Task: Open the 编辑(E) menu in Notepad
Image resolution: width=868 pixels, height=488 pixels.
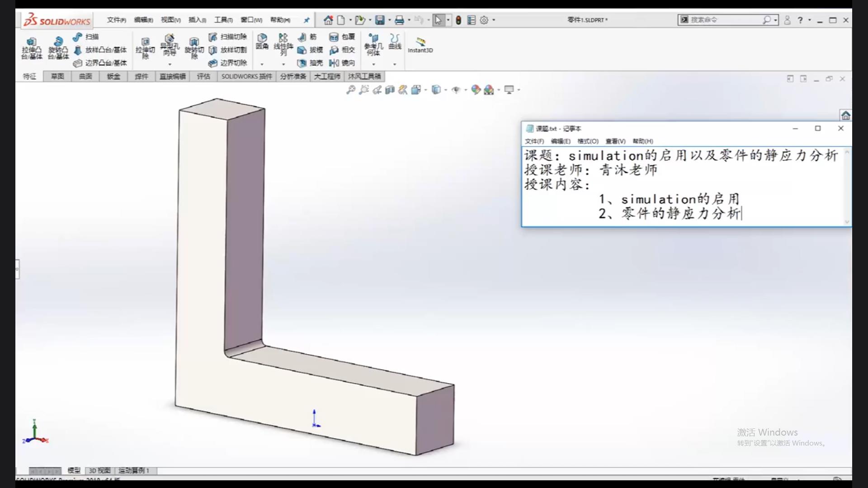Action: (561, 141)
